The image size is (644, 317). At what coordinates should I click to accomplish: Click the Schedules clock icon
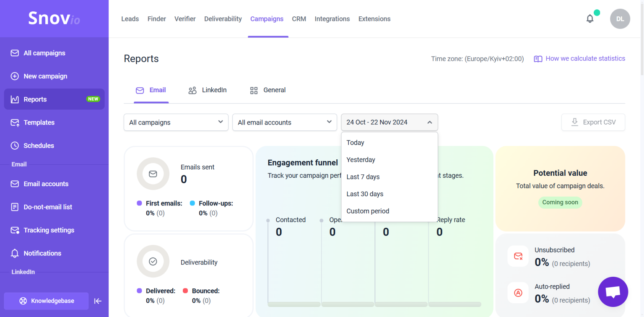15,146
